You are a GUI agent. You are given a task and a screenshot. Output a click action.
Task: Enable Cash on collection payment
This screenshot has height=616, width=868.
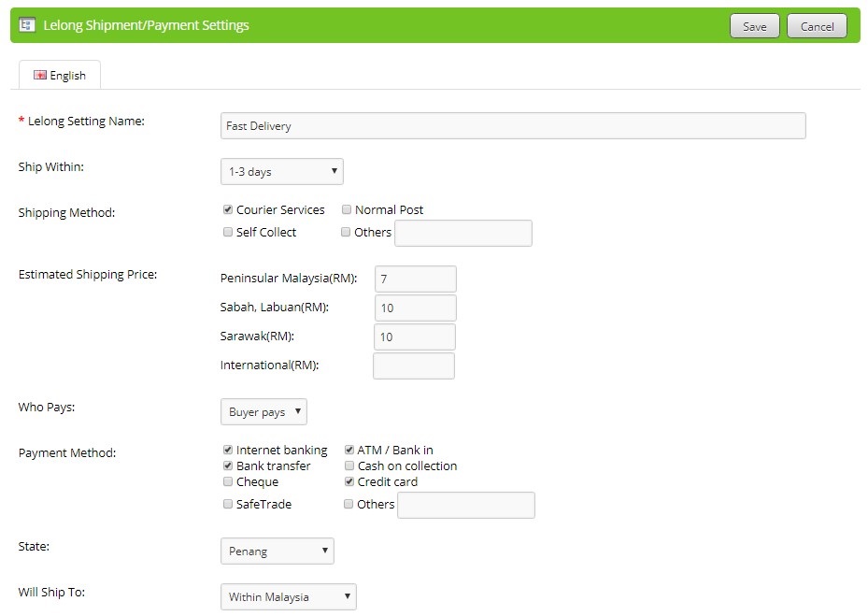coord(349,466)
